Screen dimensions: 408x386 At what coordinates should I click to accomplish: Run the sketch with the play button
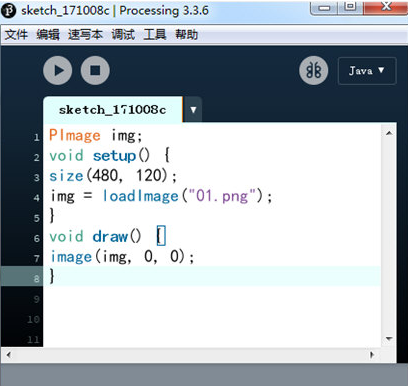tap(58, 70)
